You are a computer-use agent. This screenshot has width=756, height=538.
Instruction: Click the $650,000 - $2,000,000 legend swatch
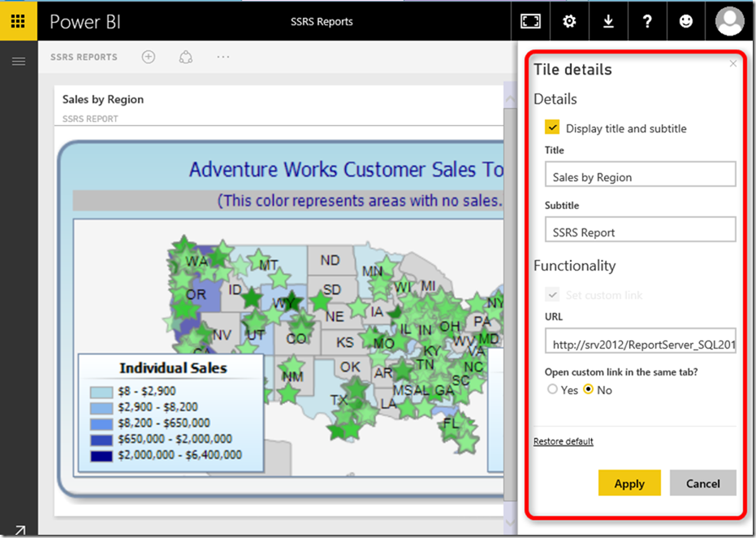coord(102,440)
